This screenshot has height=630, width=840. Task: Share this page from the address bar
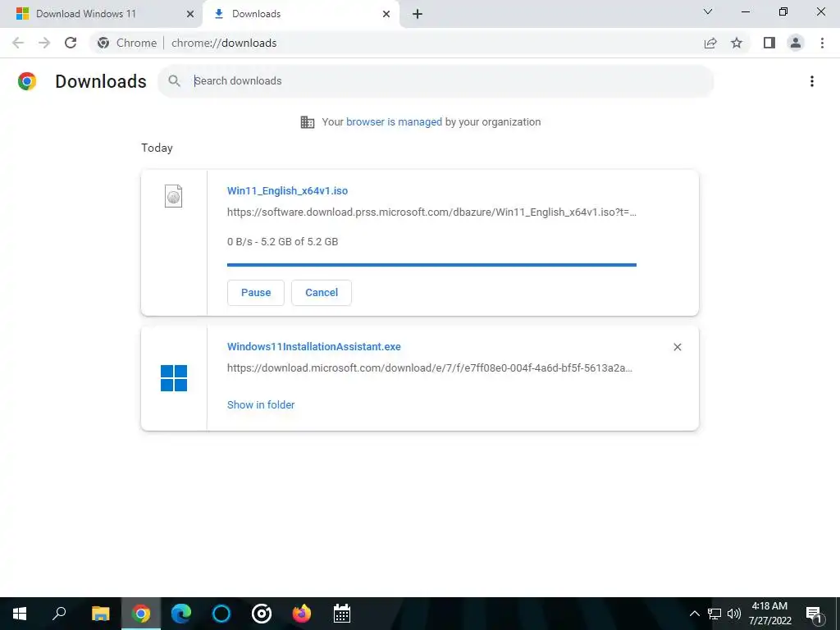point(710,43)
